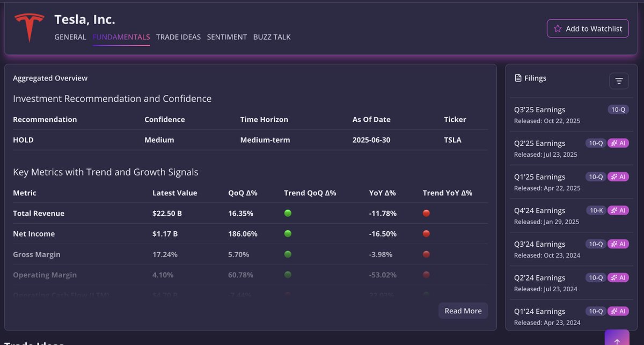Click the AI badge on Q3'24 Earnings

coord(618,244)
